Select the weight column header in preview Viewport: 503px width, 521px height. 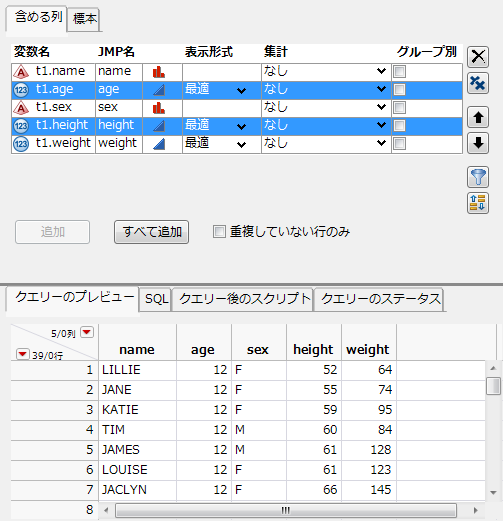369,343
